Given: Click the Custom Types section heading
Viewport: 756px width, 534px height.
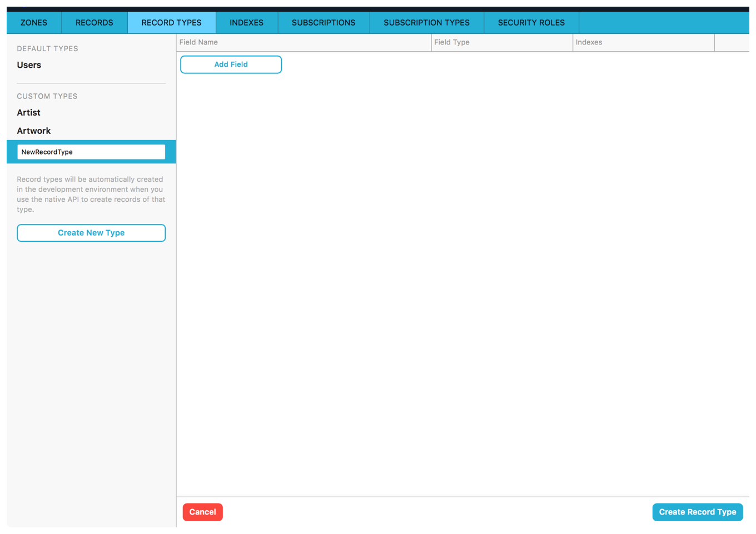Looking at the screenshot, I should pyautogui.click(x=47, y=97).
